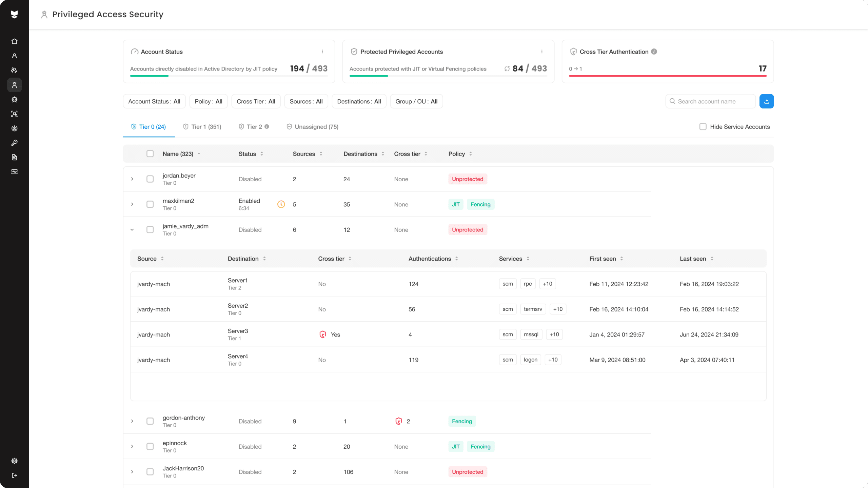This screenshot has height=488, width=868.
Task: Click the key icon in sidebar
Action: point(14,143)
